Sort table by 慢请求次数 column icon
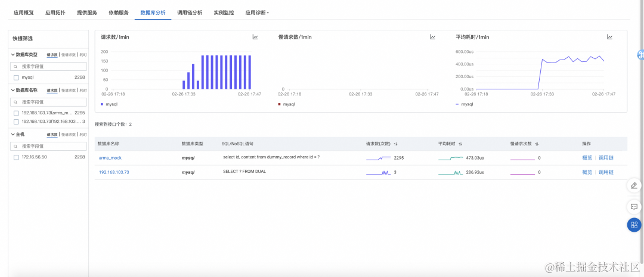The height and width of the screenshot is (277, 644). pos(537,144)
